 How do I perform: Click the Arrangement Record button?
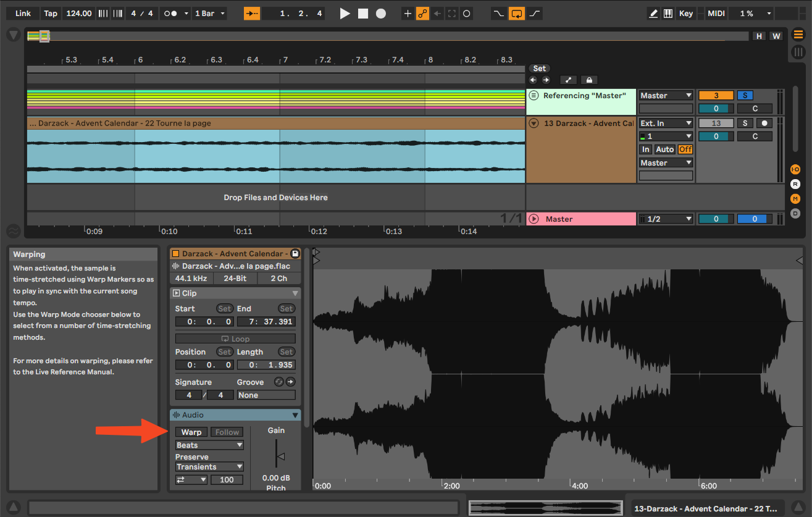pos(381,14)
